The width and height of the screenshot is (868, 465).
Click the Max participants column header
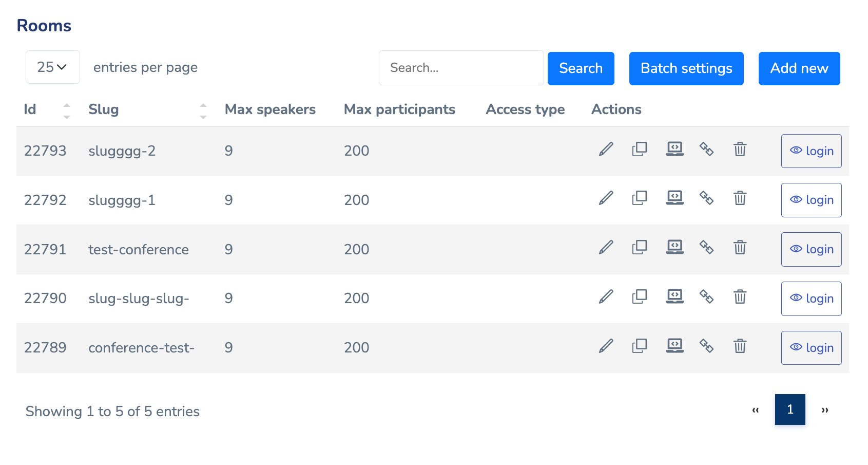399,109
